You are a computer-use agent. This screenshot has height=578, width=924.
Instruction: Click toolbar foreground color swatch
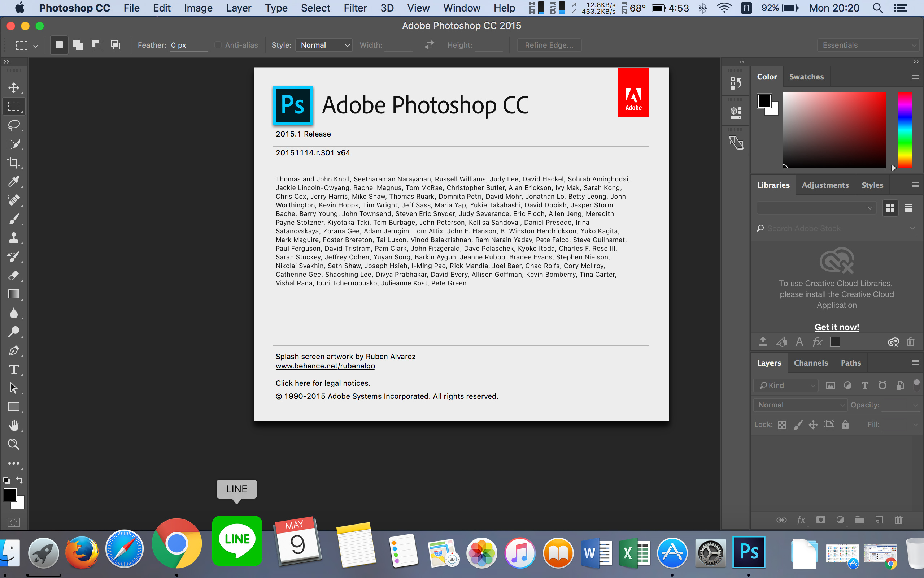tap(10, 495)
